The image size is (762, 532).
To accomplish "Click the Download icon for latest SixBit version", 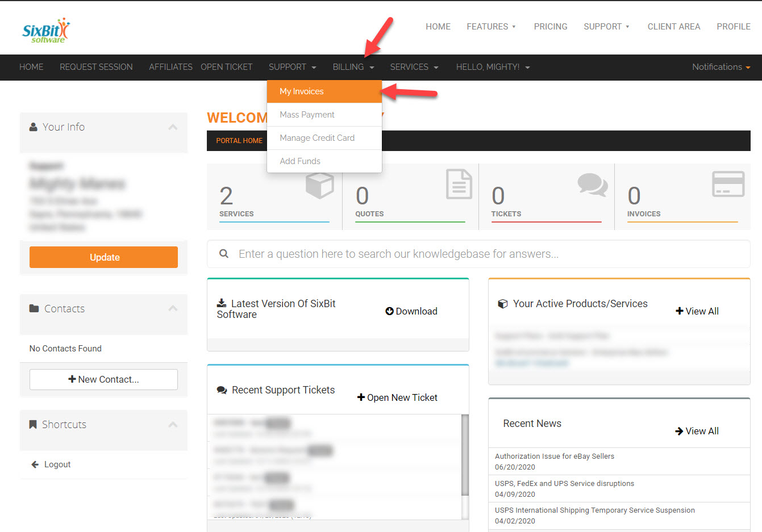I will coord(390,311).
